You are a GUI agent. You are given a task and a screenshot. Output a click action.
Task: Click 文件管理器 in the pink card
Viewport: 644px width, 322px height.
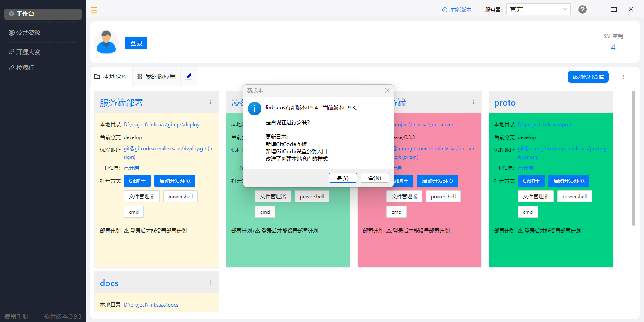(404, 196)
